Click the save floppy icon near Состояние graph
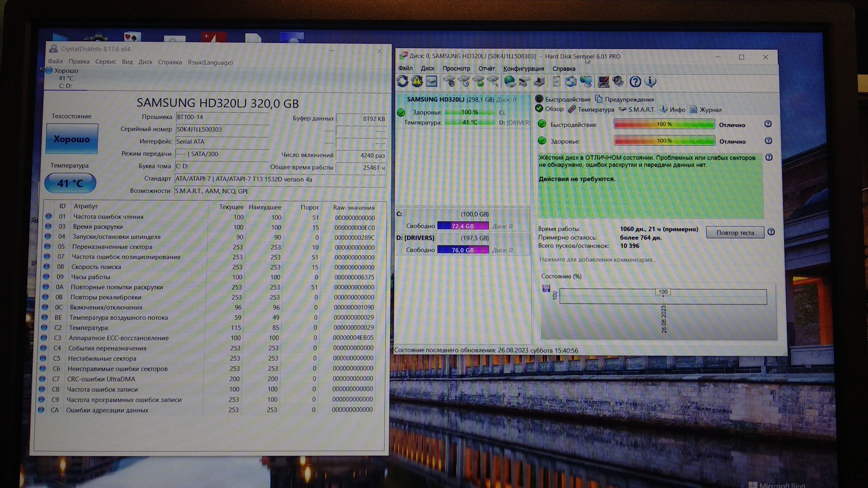The height and width of the screenshot is (488, 868). pyautogui.click(x=546, y=288)
